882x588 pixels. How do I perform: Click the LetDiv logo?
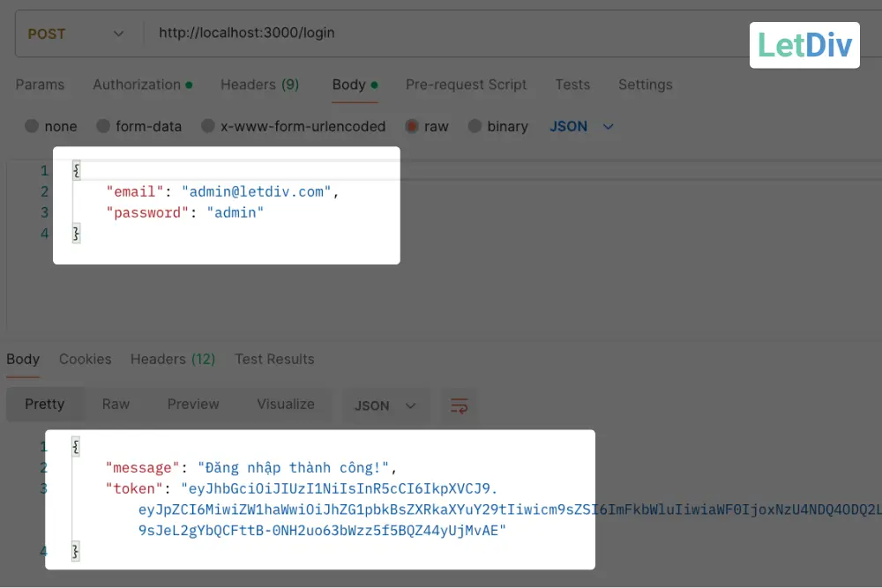coord(804,45)
